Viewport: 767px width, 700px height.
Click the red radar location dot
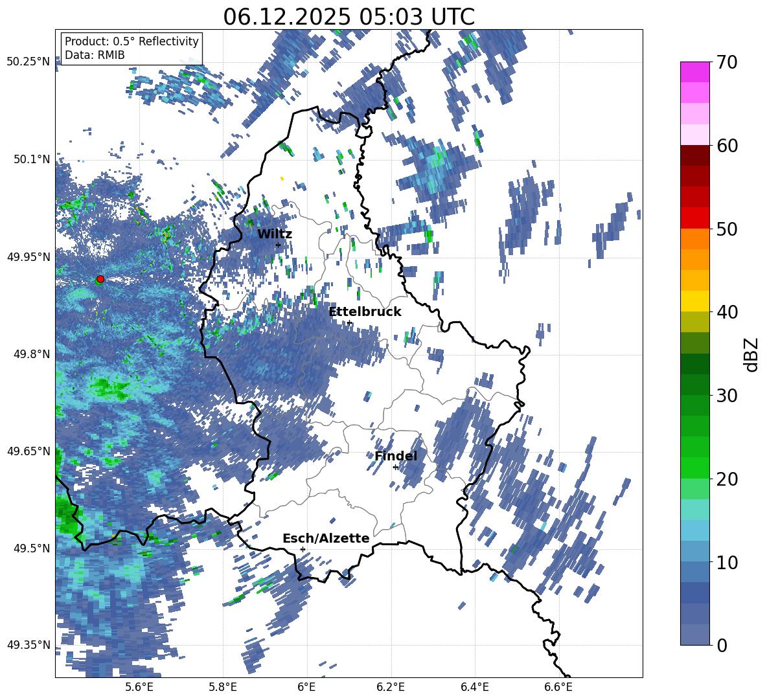pos(100,279)
